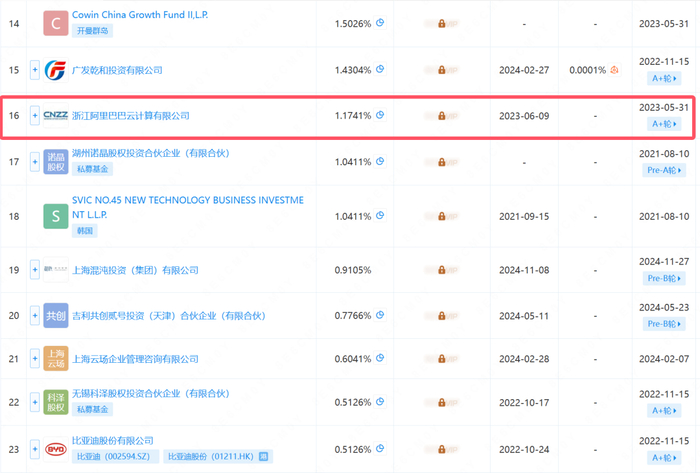Expand row 16 阿里巴巴云计算 plus button
Viewport: 700px width, 473px height.
point(35,116)
